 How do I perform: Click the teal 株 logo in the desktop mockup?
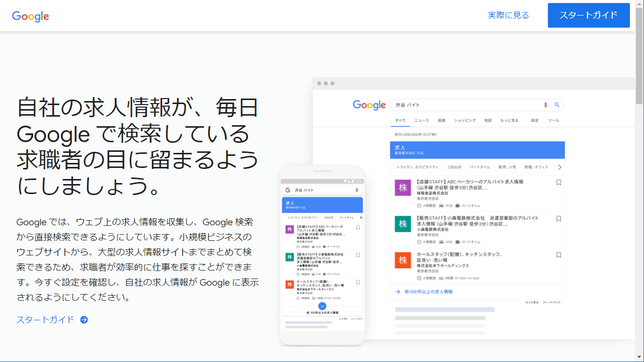pyautogui.click(x=403, y=224)
